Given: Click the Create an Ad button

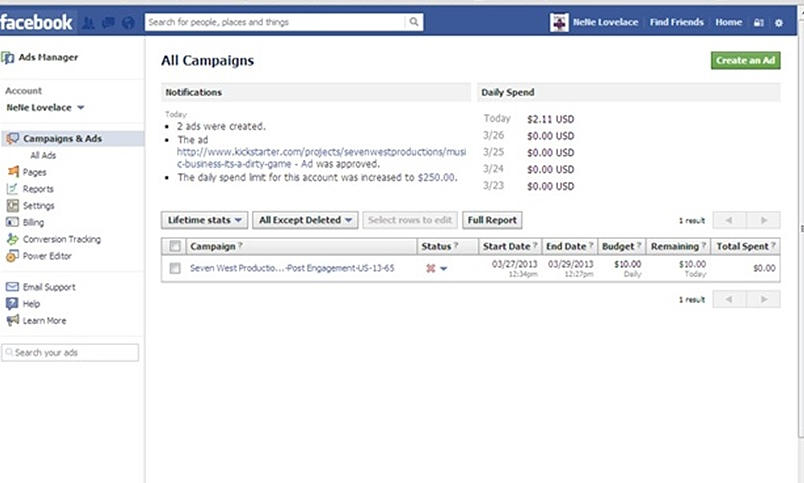Looking at the screenshot, I should pos(746,61).
